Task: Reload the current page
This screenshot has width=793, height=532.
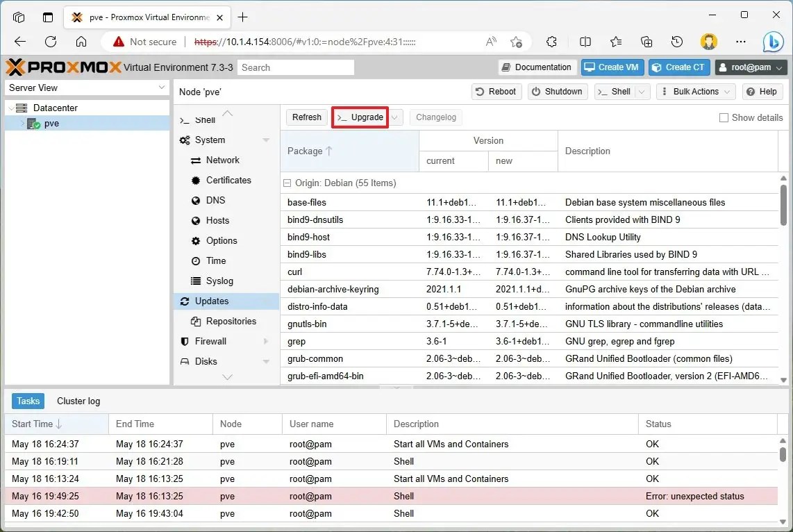Action: [x=51, y=42]
